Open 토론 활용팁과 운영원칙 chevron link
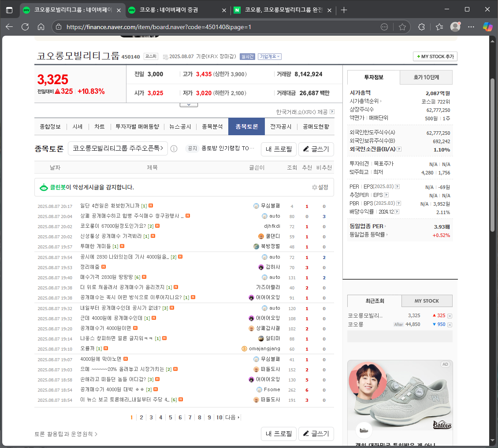This screenshot has height=448, width=498. pyautogui.click(x=66, y=434)
